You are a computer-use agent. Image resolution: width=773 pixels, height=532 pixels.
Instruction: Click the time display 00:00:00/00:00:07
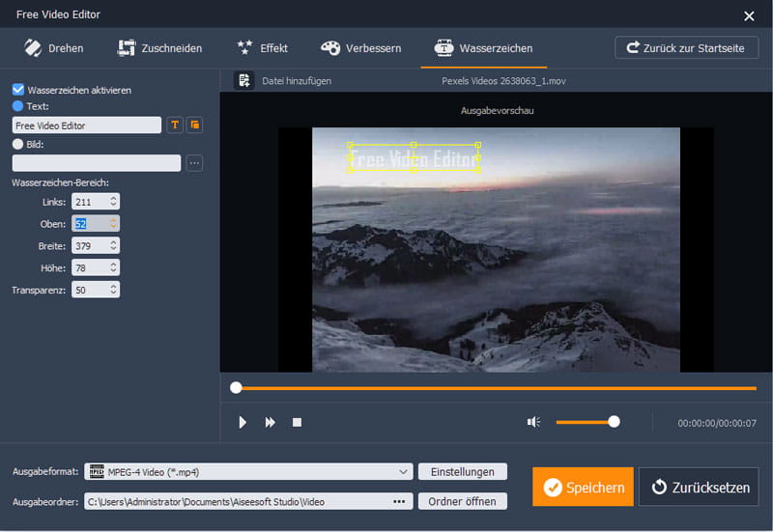pyautogui.click(x=716, y=423)
